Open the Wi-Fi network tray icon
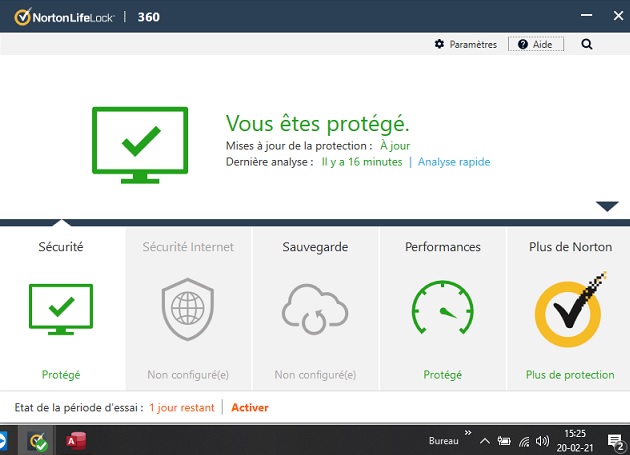This screenshot has height=455, width=630. coord(524,442)
